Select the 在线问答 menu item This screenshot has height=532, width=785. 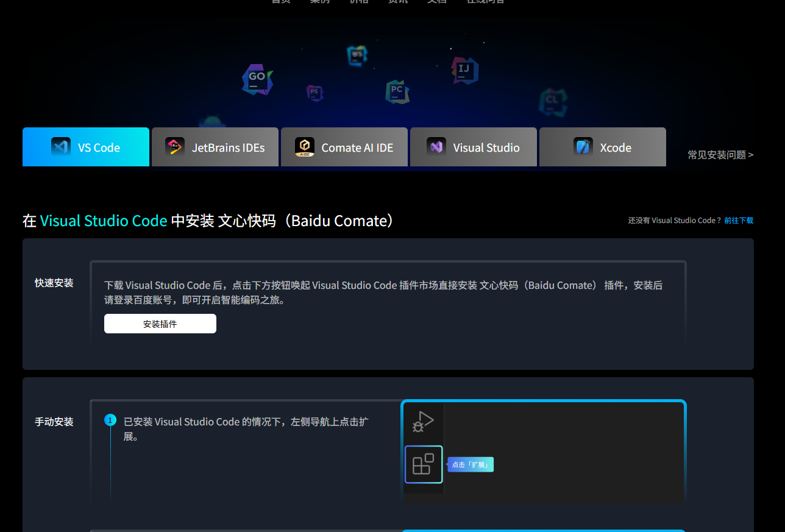[x=485, y=1]
